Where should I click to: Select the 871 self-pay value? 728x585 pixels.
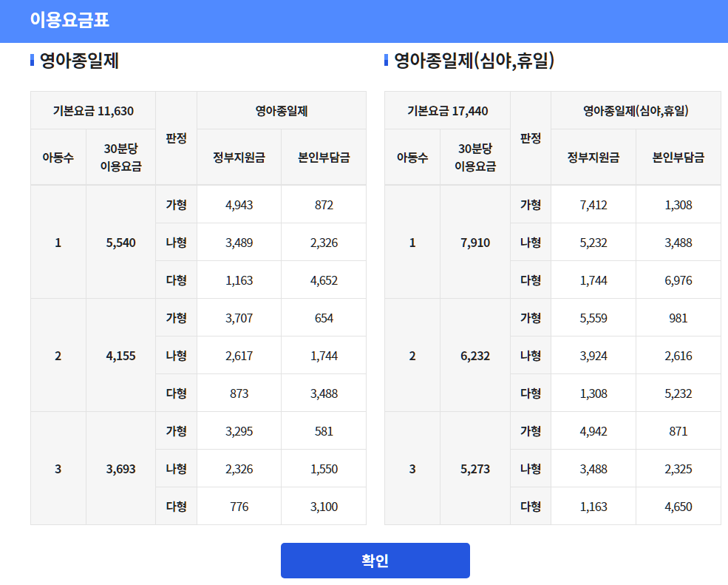pyautogui.click(x=678, y=430)
